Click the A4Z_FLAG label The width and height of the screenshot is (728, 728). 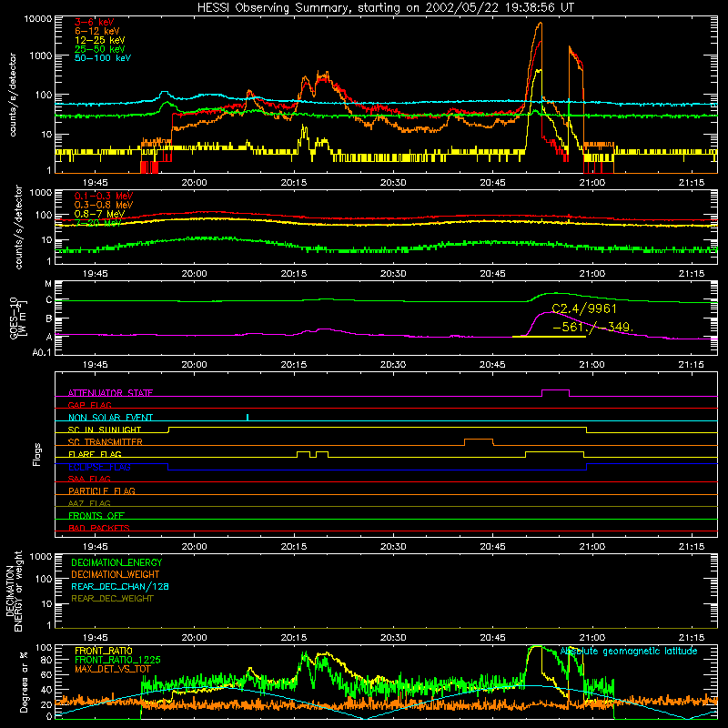[89, 504]
